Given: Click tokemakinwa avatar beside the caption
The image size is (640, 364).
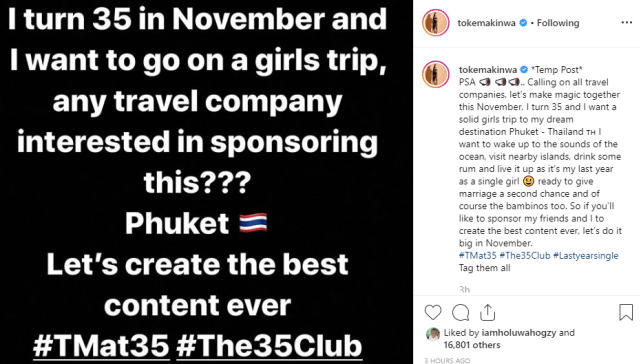Looking at the screenshot, I should (436, 74).
